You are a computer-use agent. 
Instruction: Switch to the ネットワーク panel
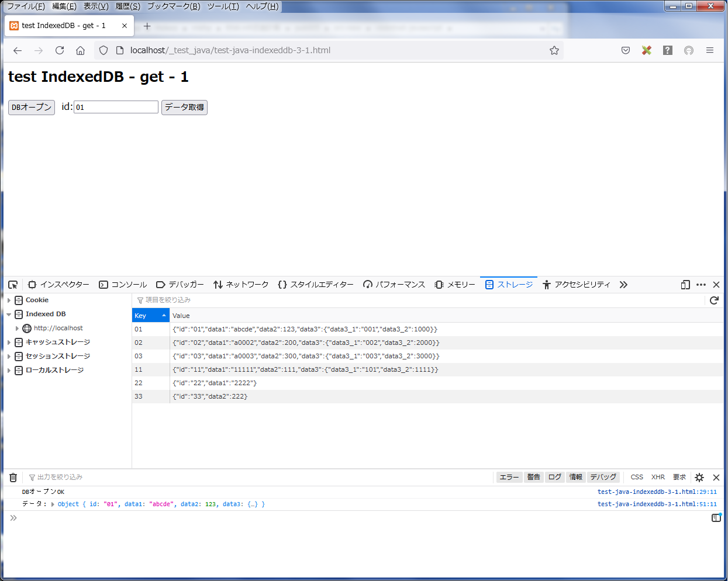click(241, 285)
